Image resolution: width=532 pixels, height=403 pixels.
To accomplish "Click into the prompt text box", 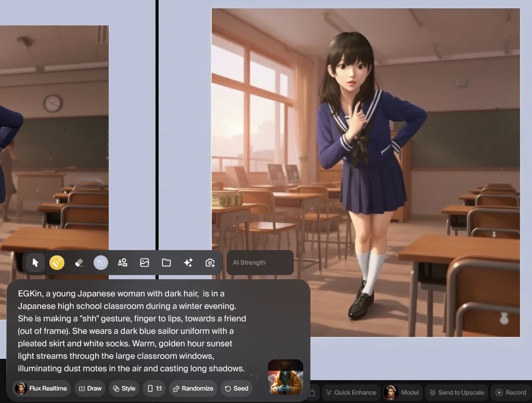I will [132, 331].
